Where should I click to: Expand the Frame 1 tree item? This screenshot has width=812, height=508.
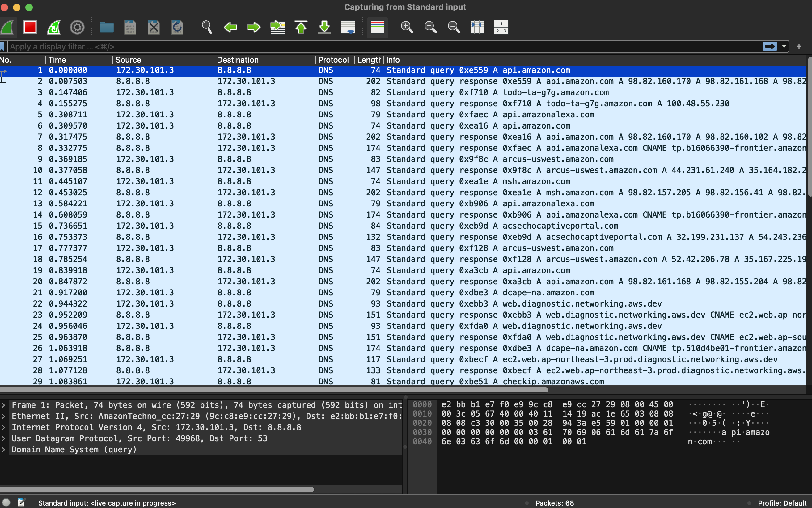click(3, 405)
